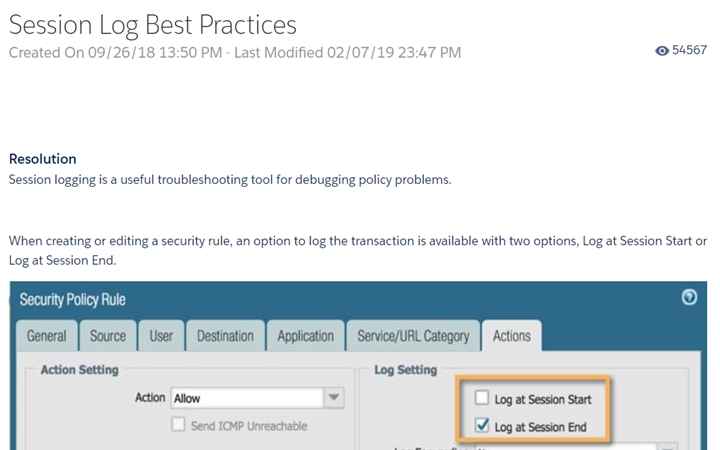The width and height of the screenshot is (720, 450).
Task: Click the eye views counter icon
Action: tap(662, 51)
